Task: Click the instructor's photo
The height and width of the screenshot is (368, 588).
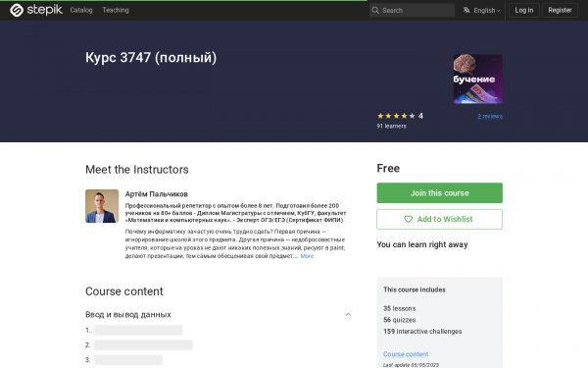Action: [102, 206]
